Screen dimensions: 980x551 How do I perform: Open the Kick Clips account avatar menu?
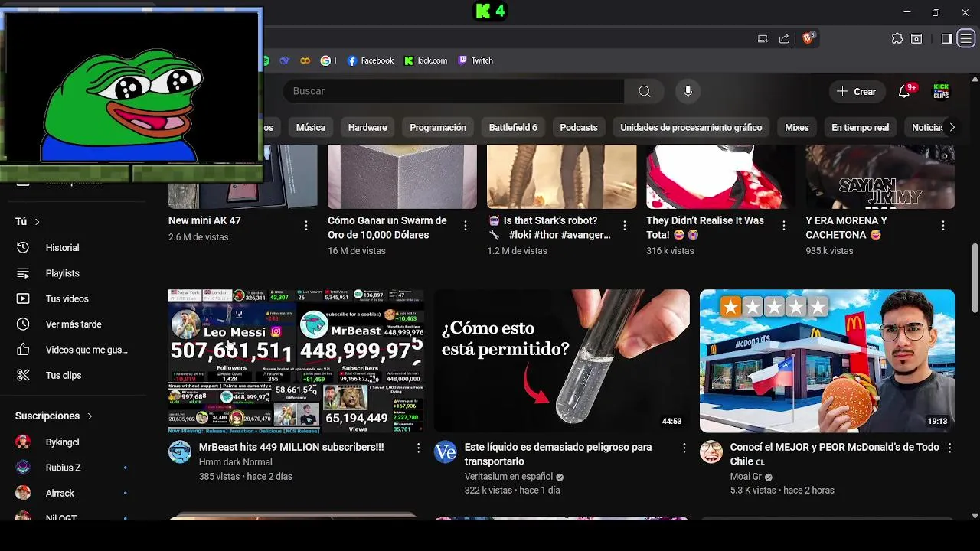pyautogui.click(x=941, y=91)
